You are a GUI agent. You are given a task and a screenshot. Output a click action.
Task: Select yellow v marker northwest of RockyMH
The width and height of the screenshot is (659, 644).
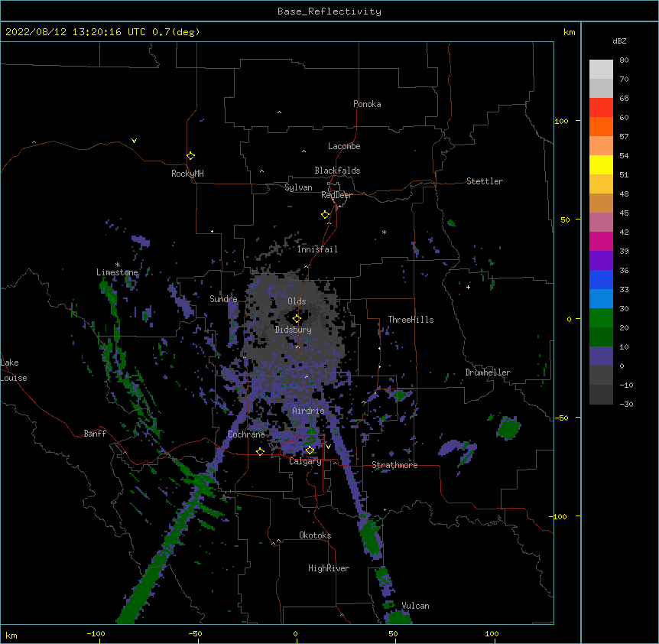[134, 141]
